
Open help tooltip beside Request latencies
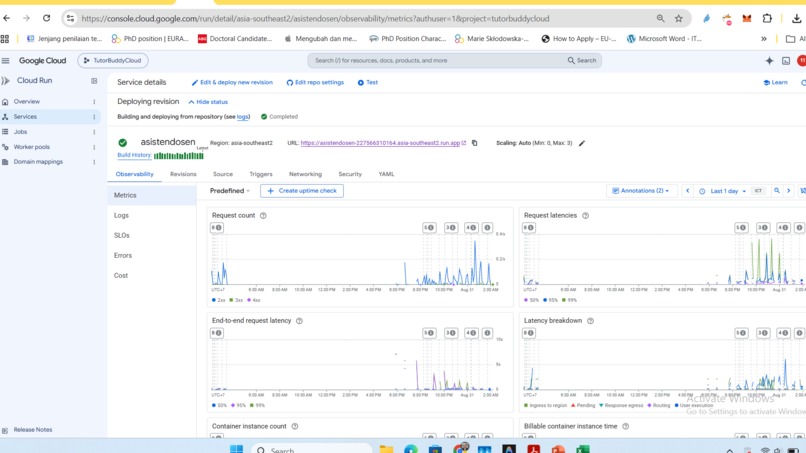click(585, 215)
